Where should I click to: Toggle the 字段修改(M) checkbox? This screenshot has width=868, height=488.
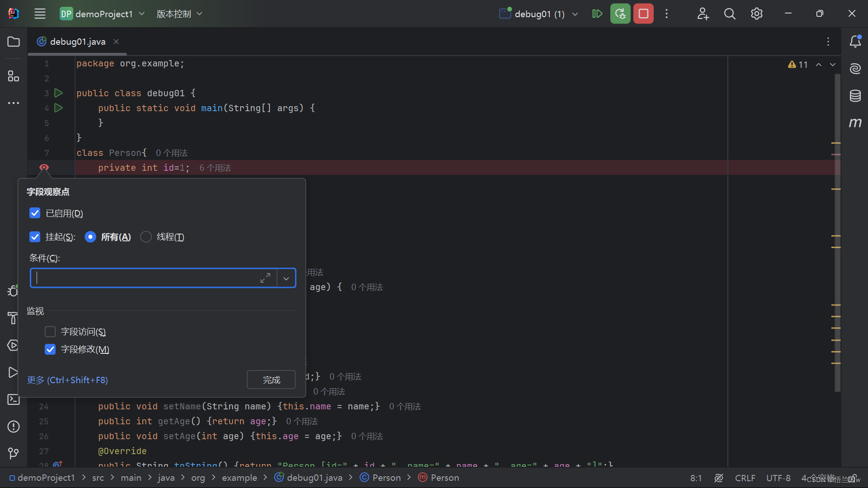coord(50,349)
